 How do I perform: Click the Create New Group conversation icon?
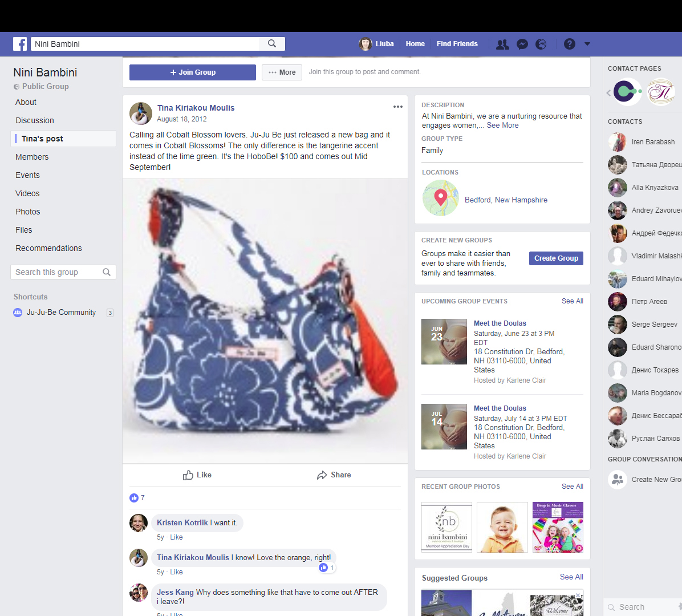pyautogui.click(x=617, y=480)
